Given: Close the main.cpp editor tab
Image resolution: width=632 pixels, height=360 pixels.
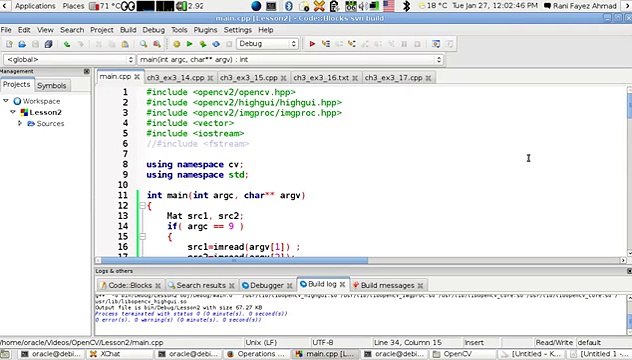Looking at the screenshot, I should pyautogui.click(x=137, y=77).
